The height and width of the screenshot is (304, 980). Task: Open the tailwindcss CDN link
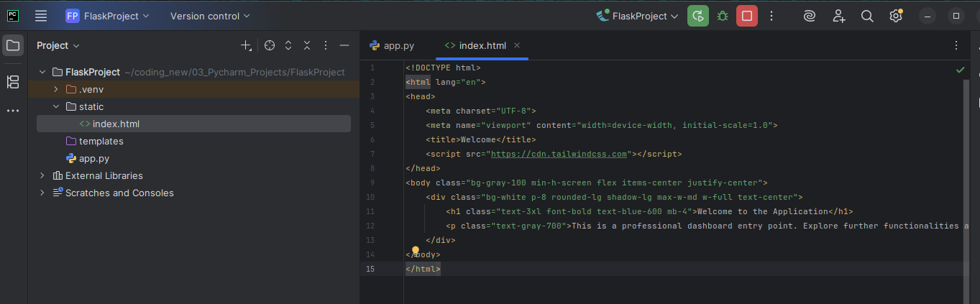tap(559, 154)
